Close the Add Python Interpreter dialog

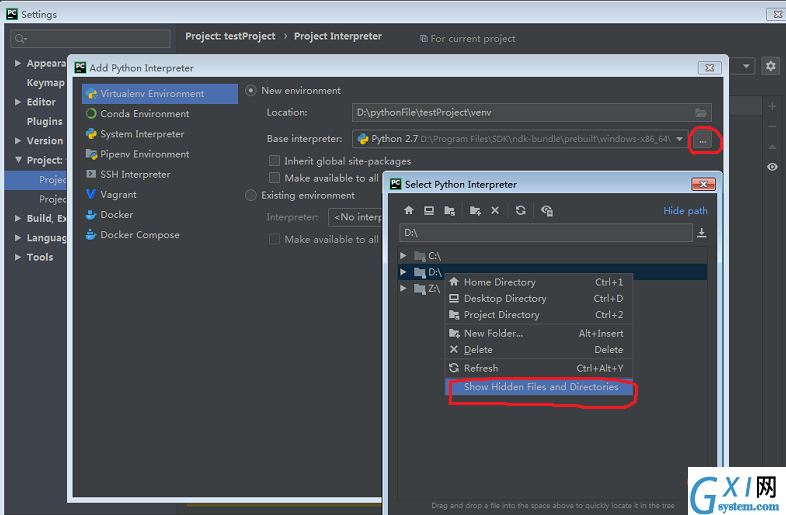click(x=709, y=68)
